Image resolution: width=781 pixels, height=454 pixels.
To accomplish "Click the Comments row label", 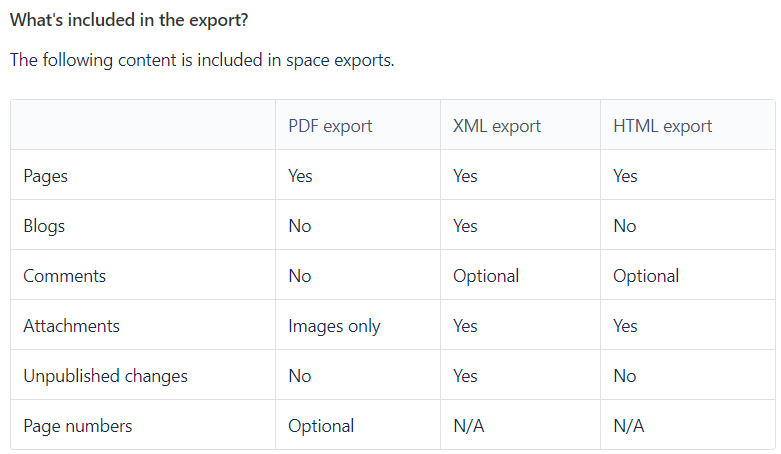I will click(x=64, y=276).
